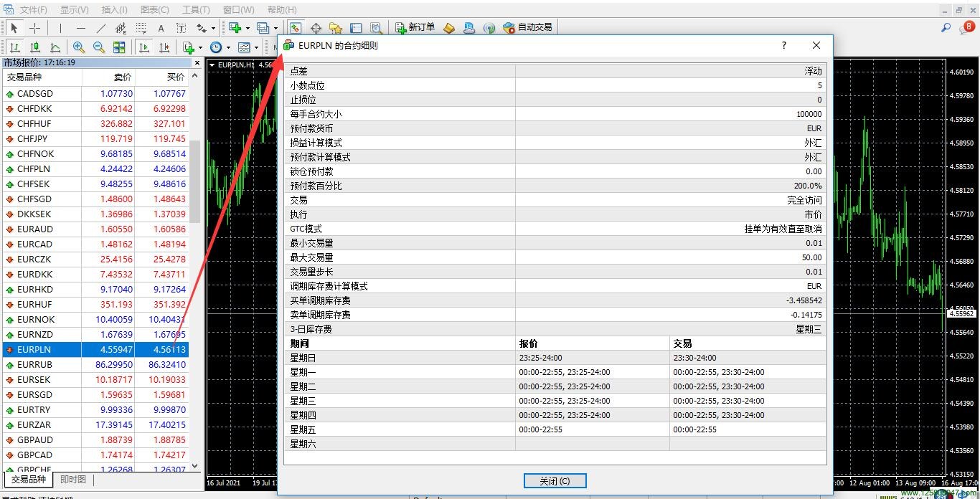Click the 买单调期库存费 row in dialog
Viewport: 980px width, 499px height.
(x=555, y=300)
